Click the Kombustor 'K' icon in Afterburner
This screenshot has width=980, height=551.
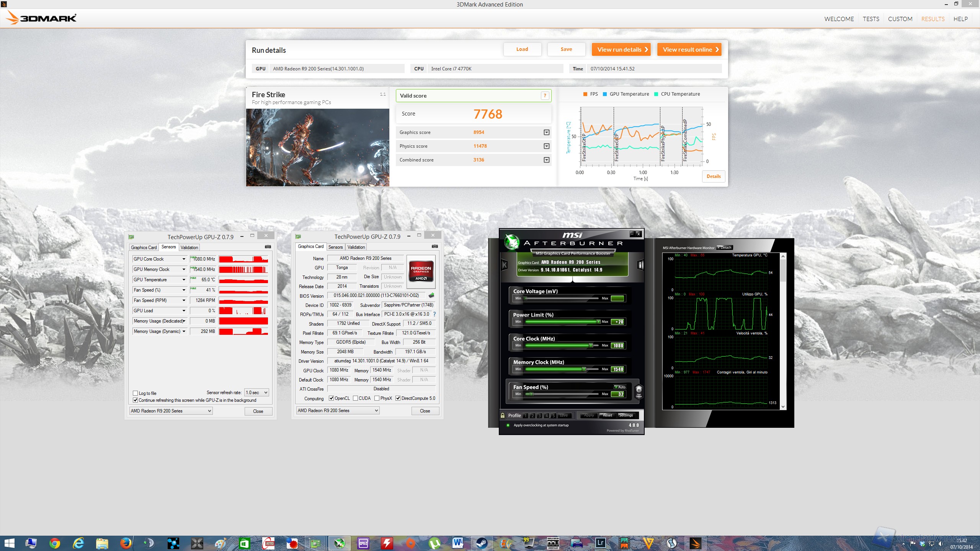[505, 265]
